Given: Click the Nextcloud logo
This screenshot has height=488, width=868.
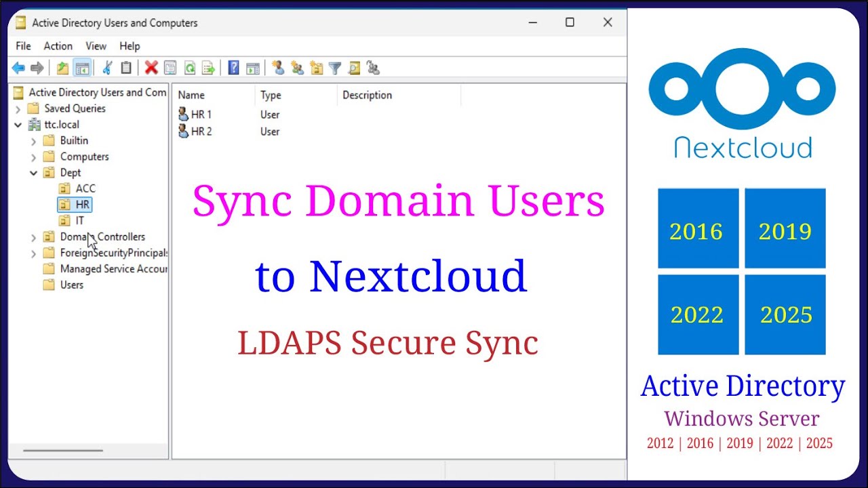Looking at the screenshot, I should [743, 103].
